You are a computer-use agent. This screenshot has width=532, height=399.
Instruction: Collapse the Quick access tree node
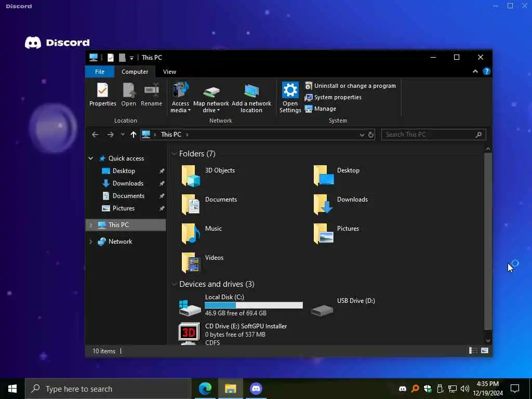pyautogui.click(x=90, y=158)
